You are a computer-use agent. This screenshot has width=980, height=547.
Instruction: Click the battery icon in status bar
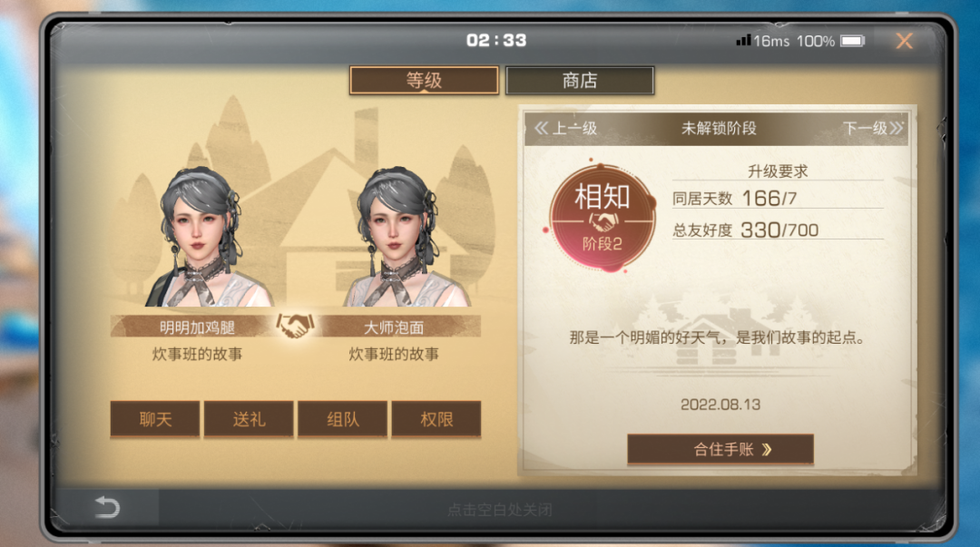click(x=852, y=41)
